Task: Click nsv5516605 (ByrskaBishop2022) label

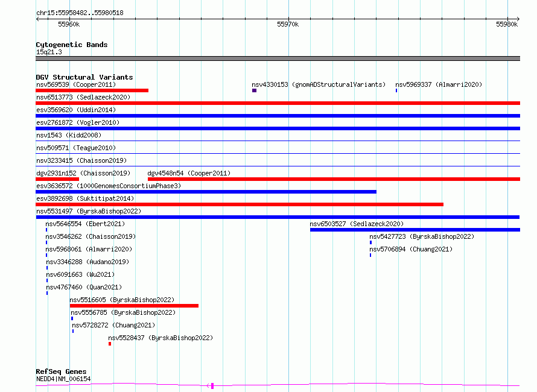Action: click(x=122, y=300)
